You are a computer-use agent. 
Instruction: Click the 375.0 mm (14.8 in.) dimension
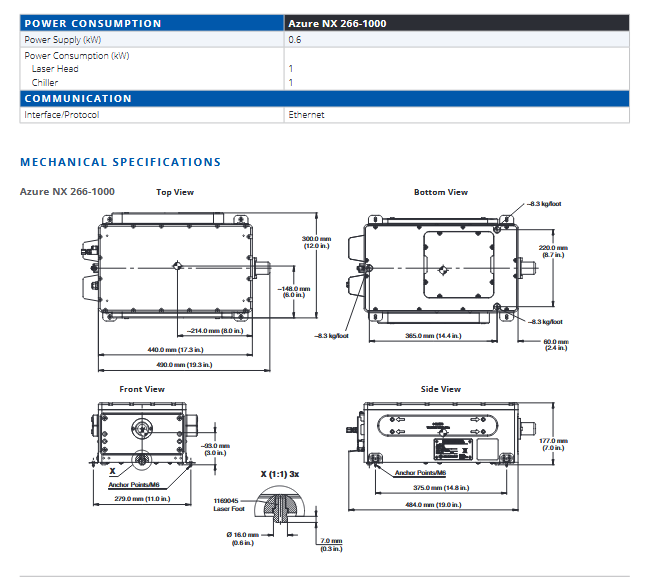coord(441,487)
